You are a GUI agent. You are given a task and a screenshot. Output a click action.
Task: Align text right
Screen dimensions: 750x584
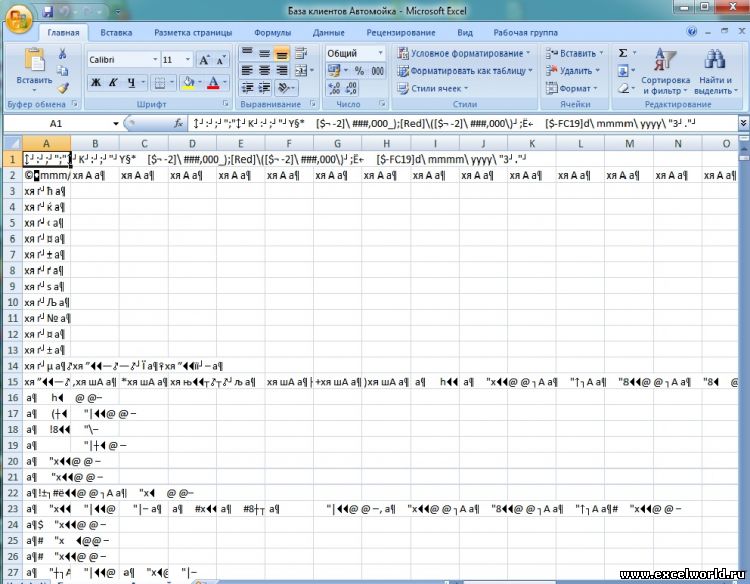(282, 71)
